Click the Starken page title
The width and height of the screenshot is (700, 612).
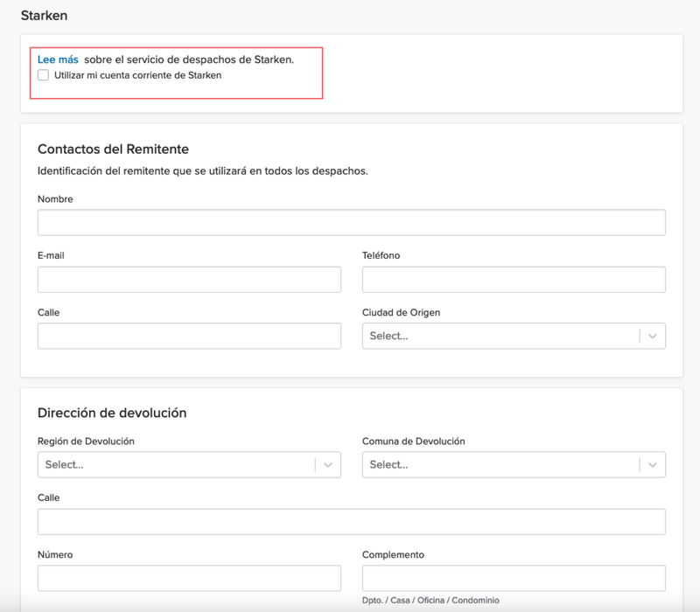45,16
